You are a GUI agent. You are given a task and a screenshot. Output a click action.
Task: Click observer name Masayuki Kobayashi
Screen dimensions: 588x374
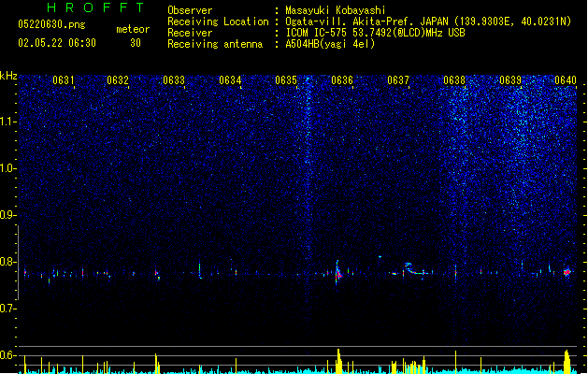pyautogui.click(x=336, y=10)
